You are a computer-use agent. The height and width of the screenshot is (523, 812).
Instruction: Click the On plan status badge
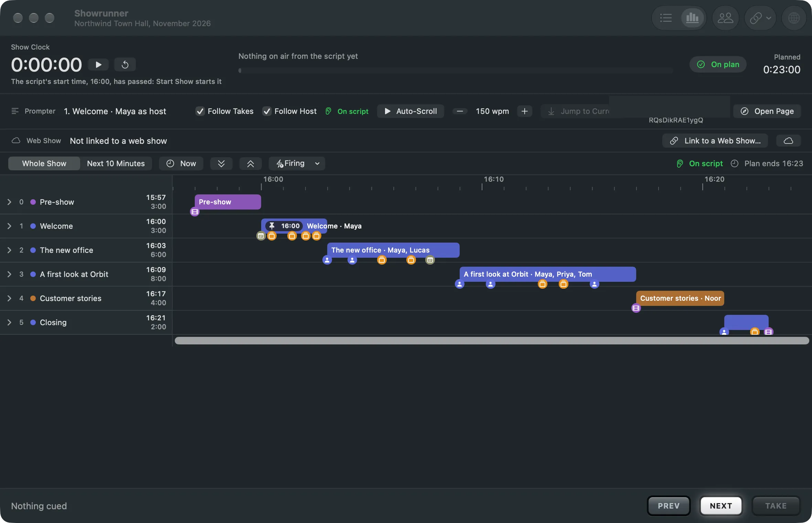click(x=718, y=64)
